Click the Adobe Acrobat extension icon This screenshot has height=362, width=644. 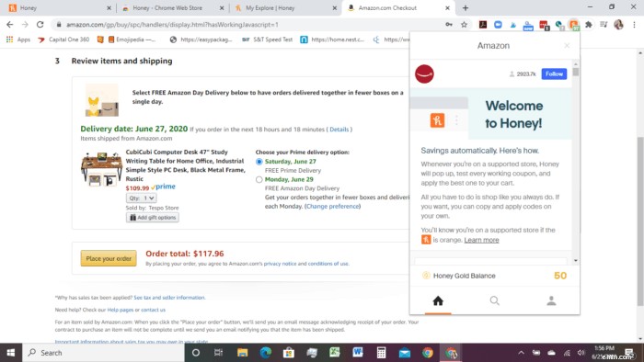click(x=483, y=25)
